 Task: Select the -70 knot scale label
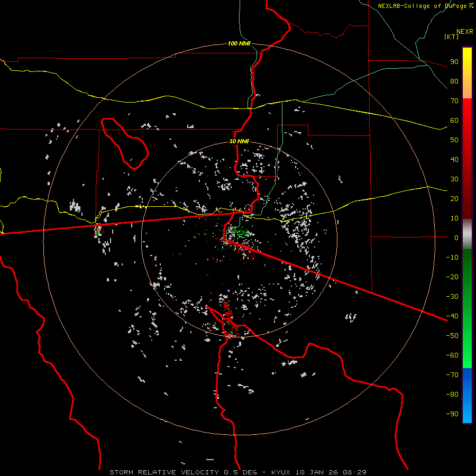[x=452, y=375]
